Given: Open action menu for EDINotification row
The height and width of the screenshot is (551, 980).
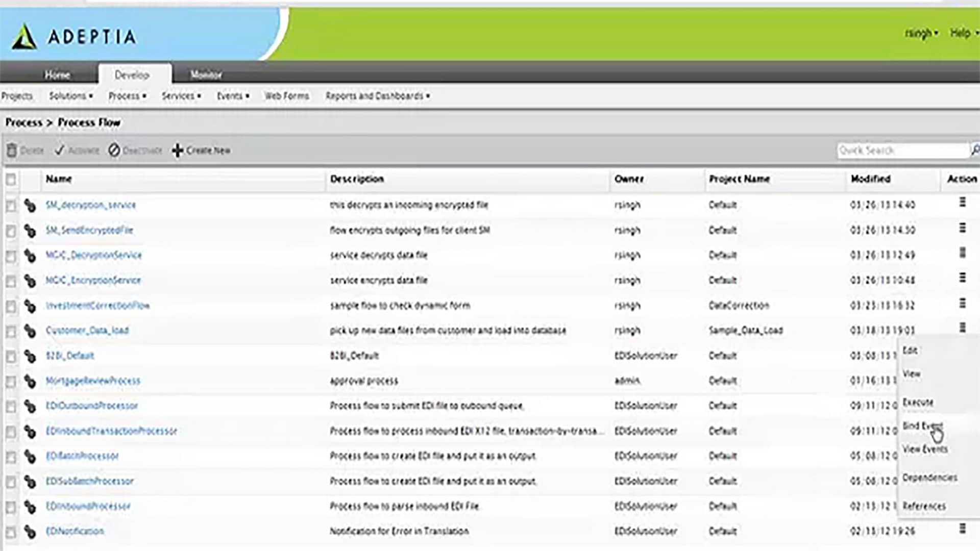Looking at the screenshot, I should (x=962, y=529).
